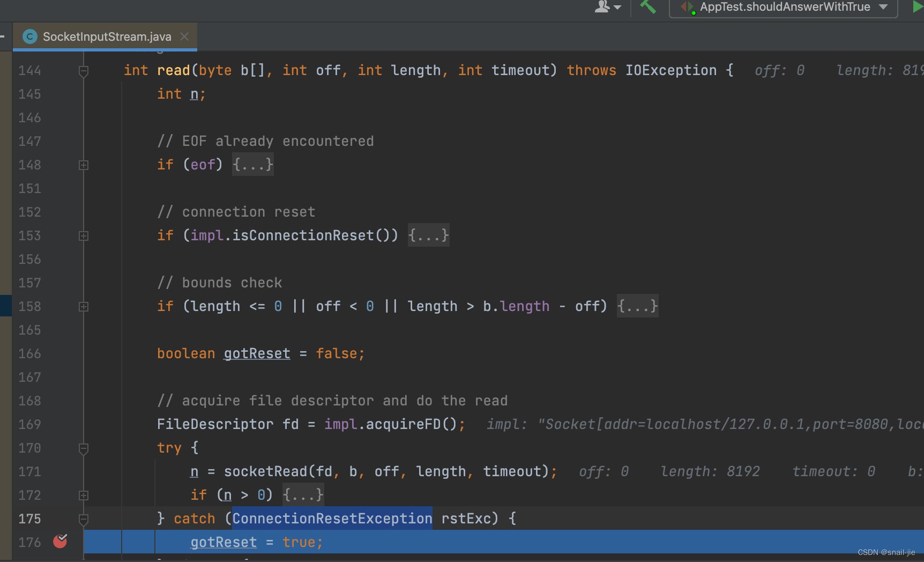This screenshot has width=924, height=562.
Task: Click the user profile avatar icon
Action: pos(602,7)
